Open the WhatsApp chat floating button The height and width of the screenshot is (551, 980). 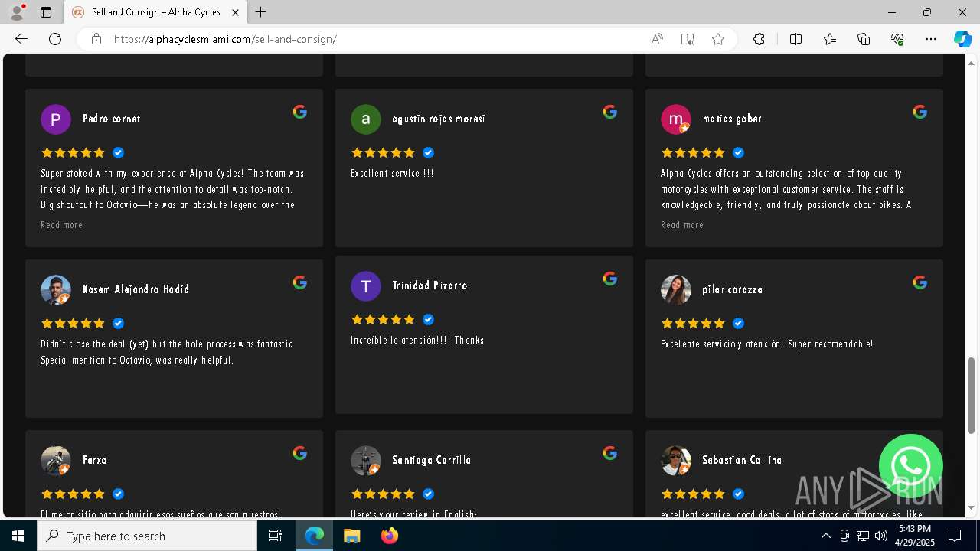[x=910, y=466]
